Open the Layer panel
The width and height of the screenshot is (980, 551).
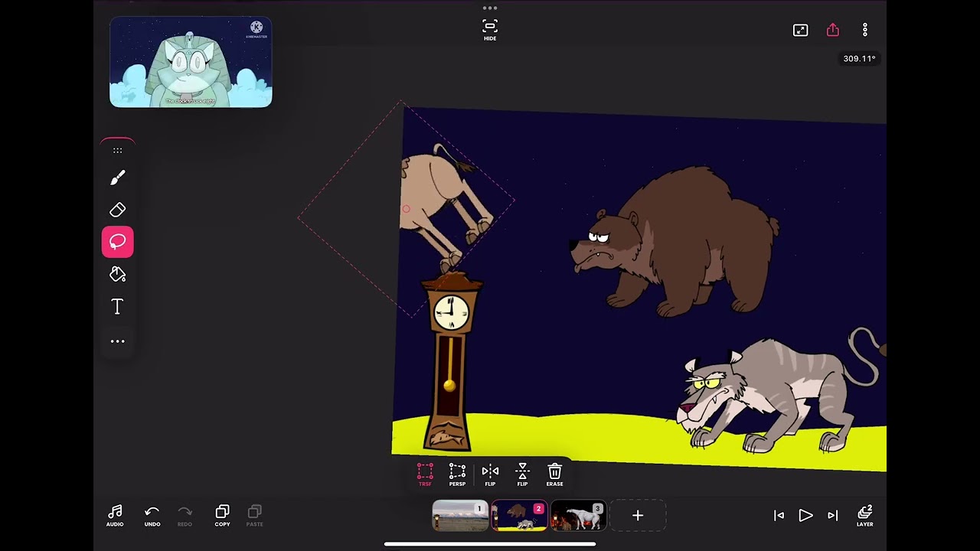pos(865,516)
